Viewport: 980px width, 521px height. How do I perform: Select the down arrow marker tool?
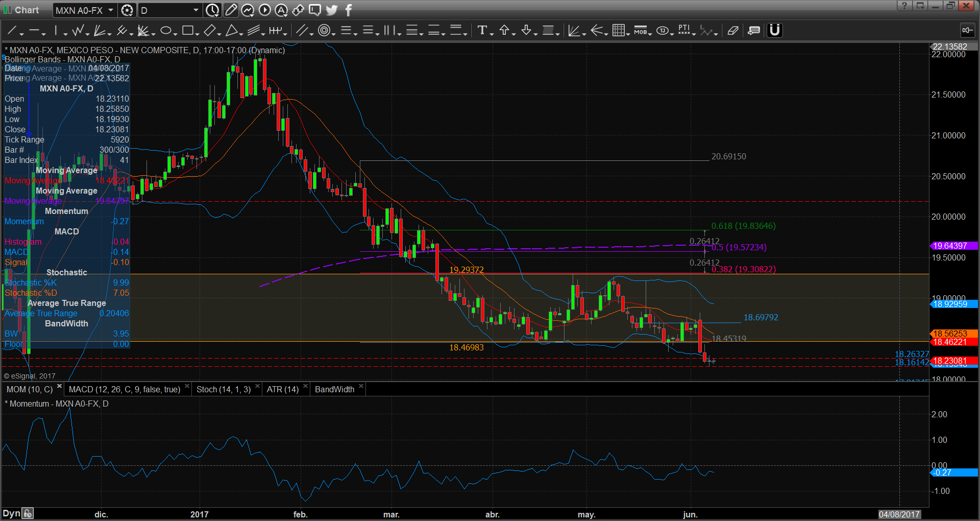point(526,31)
